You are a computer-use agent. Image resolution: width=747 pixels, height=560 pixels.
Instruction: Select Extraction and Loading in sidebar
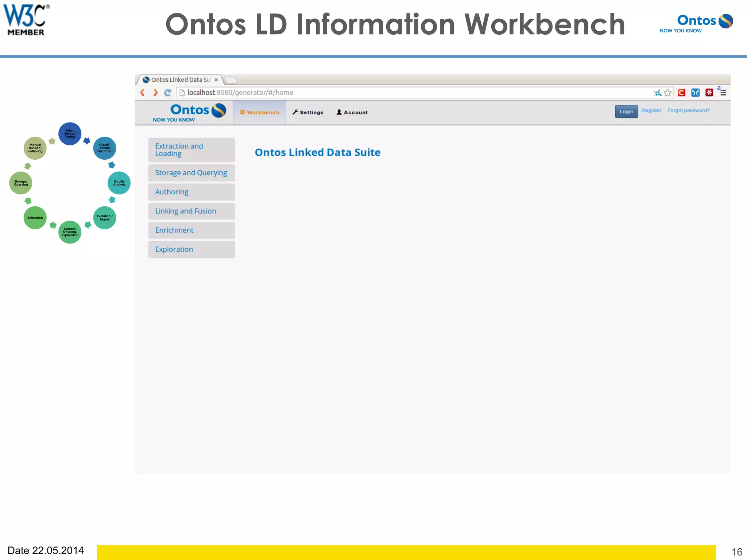tap(191, 150)
